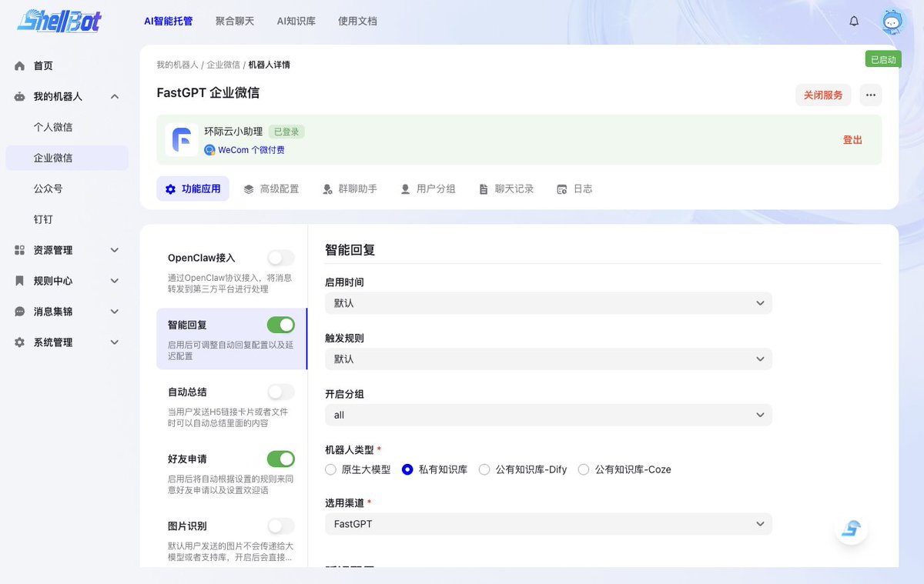924x584 pixels.
Task: Click the 关闭服务 button
Action: [x=823, y=95]
